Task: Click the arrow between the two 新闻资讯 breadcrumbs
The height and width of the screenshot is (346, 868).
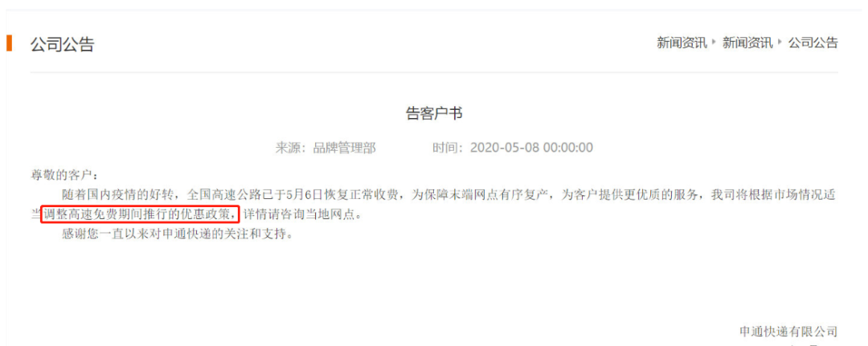Action: [714, 42]
